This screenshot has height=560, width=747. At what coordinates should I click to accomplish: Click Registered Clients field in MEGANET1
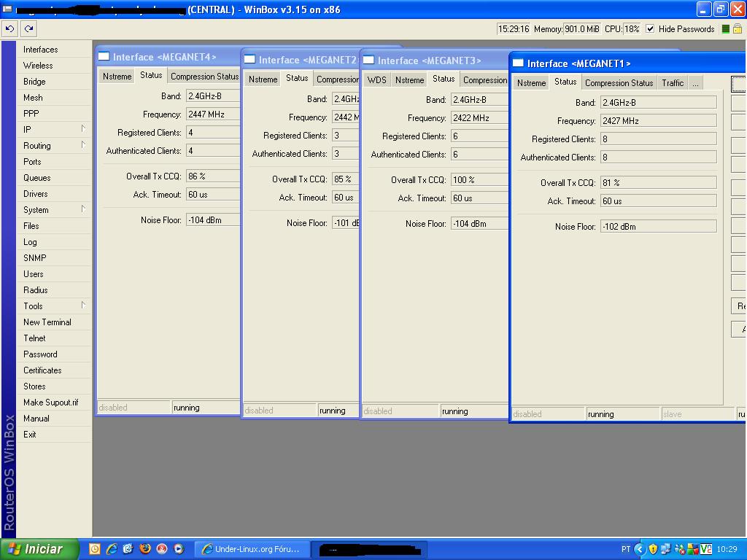[659, 139]
